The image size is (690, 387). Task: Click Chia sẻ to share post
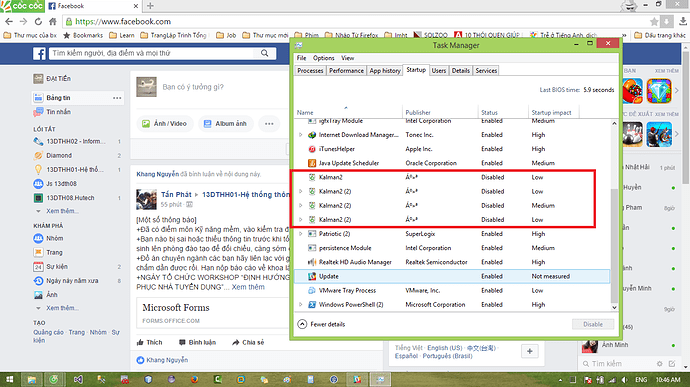tap(248, 342)
